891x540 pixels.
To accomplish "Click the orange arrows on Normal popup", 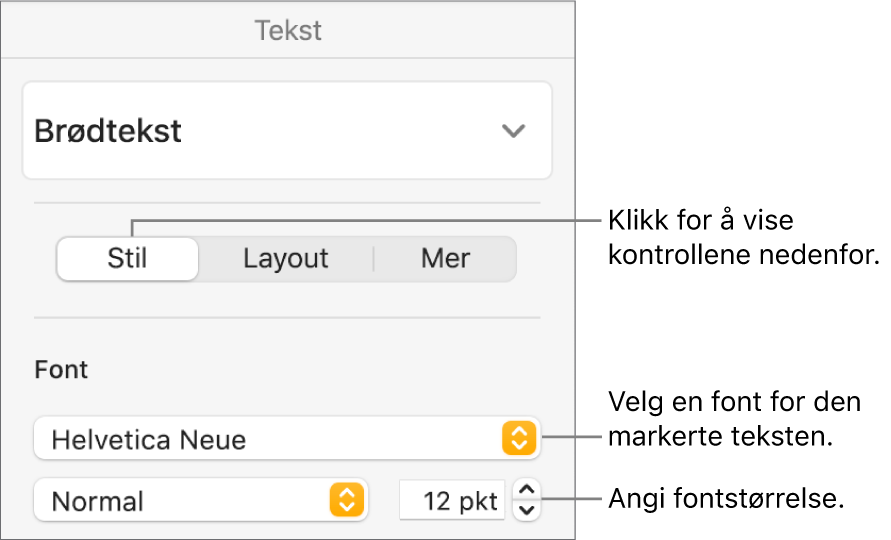I will tap(347, 500).
